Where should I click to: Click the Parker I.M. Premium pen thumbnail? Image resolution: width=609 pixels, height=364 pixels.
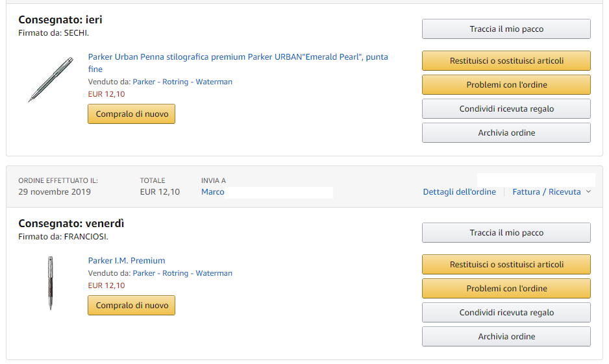pyautogui.click(x=51, y=283)
